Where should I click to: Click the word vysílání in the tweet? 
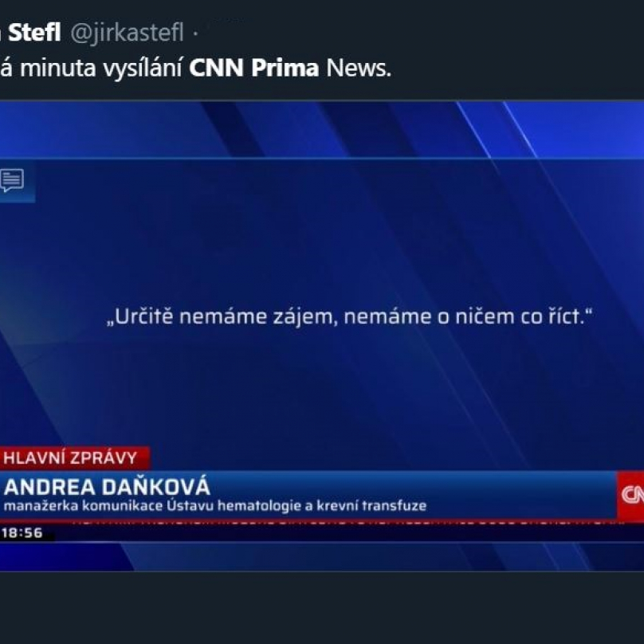(143, 69)
